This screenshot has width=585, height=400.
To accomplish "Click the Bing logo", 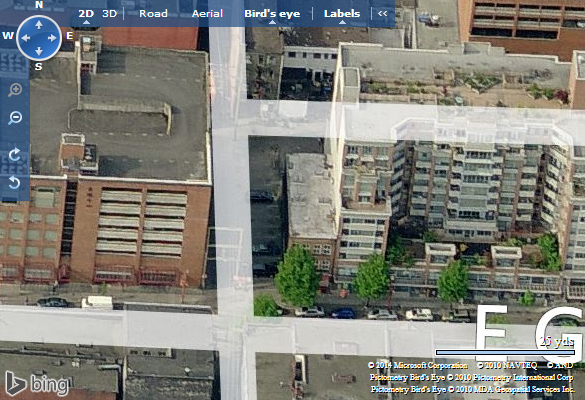I will tap(37, 384).
